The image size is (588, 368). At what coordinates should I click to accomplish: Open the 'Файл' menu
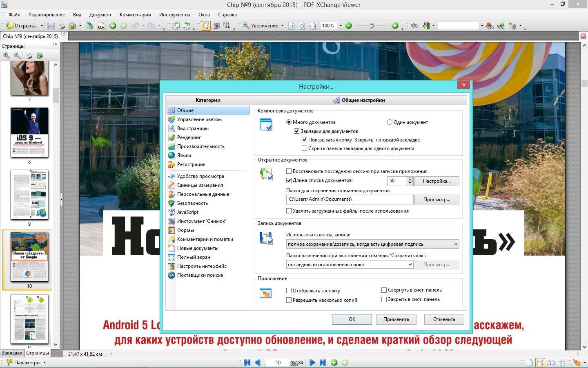point(14,15)
